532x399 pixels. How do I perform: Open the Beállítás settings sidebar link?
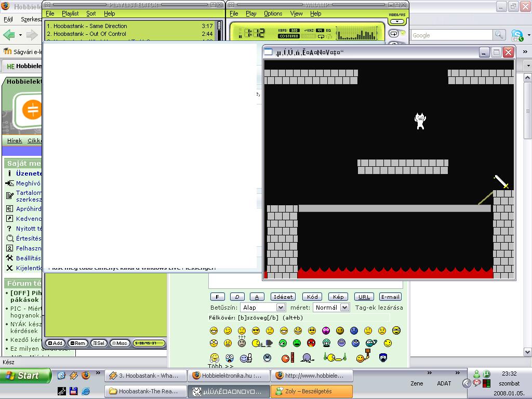pos(28,258)
